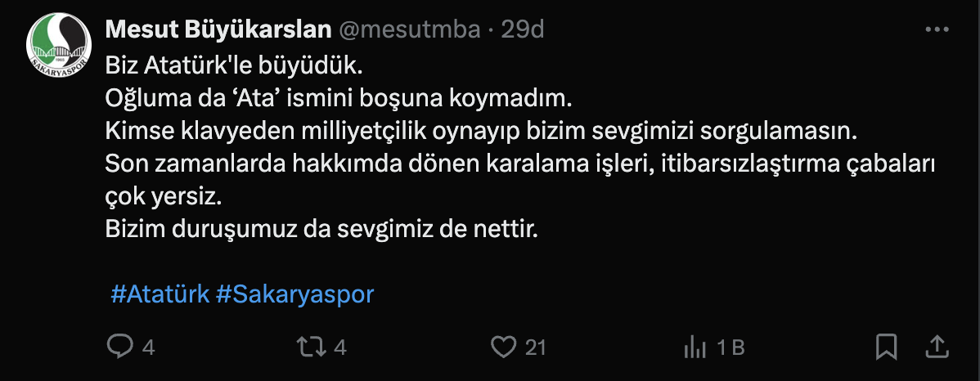Click the repost arrows icon

[310, 347]
